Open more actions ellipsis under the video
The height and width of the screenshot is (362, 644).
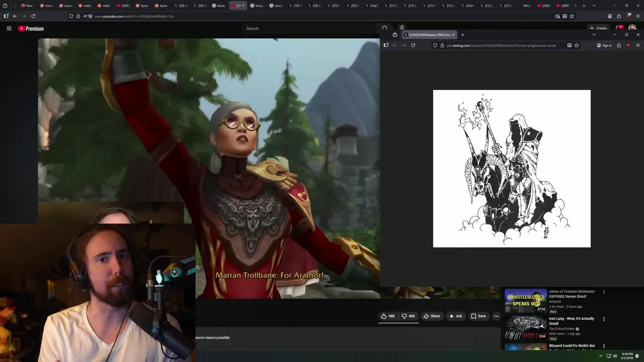click(x=496, y=316)
